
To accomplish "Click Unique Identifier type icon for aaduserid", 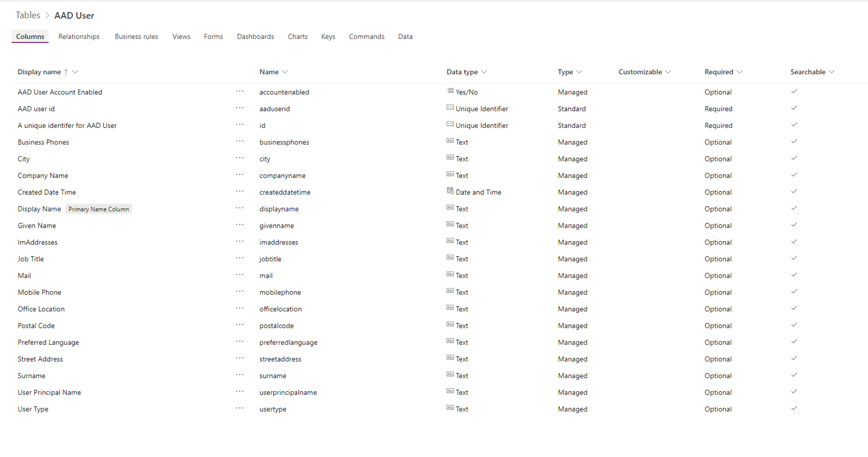I will (x=450, y=107).
